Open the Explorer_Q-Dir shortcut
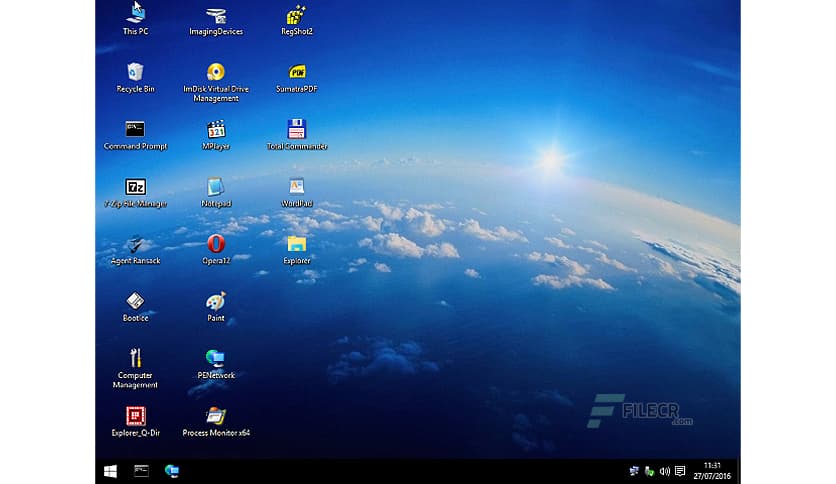Image resolution: width=836 pixels, height=484 pixels. [x=135, y=422]
